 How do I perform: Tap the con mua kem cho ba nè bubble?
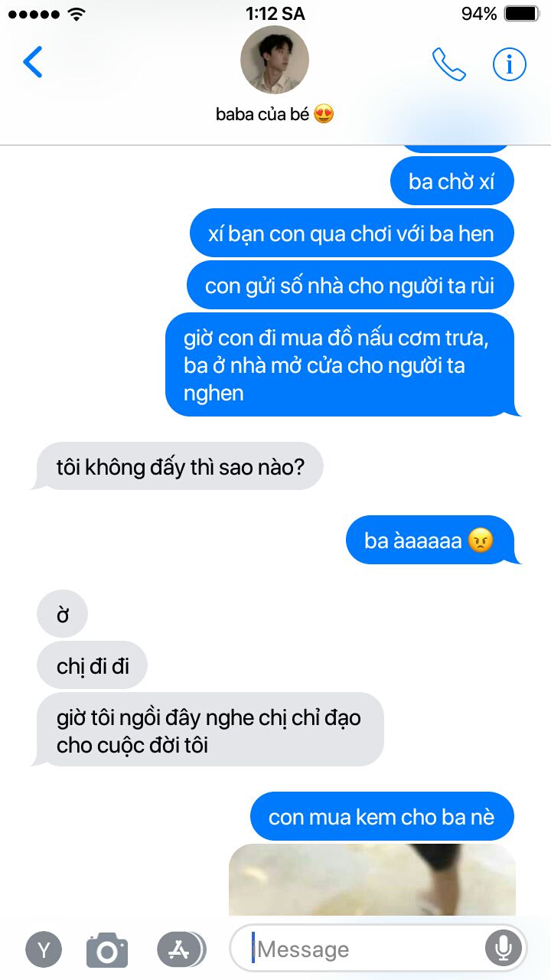(x=382, y=816)
